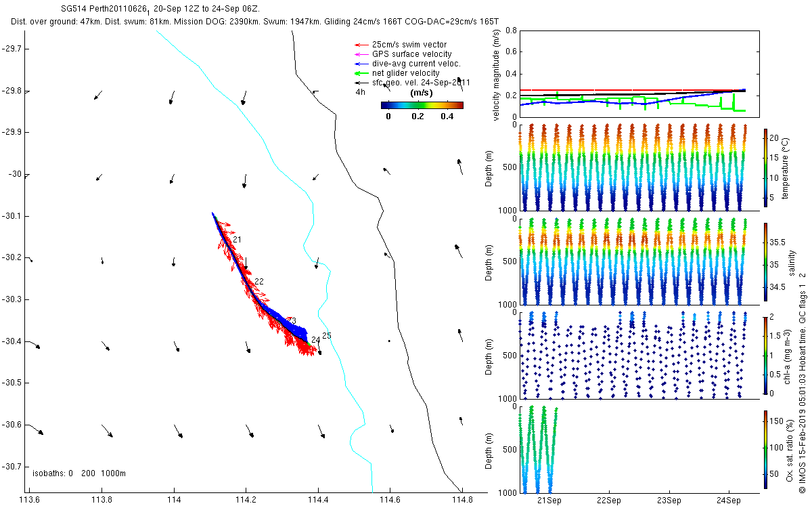The width and height of the screenshot is (812, 508).
Task: Select the 'GPS surface velocity' legend text
Action: pyautogui.click(x=412, y=54)
